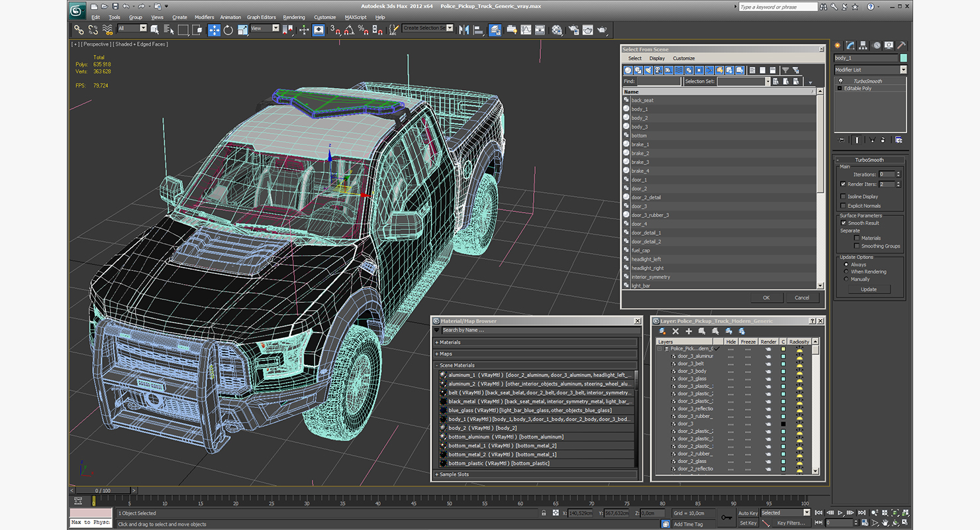The width and height of the screenshot is (980, 530).
Task: Activate the Select and Rotate tool
Action: coord(228,30)
